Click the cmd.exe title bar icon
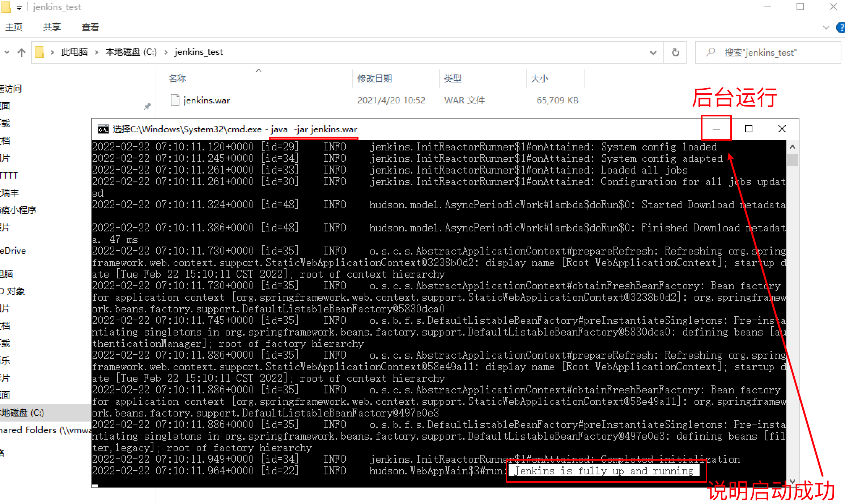Image resolution: width=845 pixels, height=504 pixels. (103, 129)
